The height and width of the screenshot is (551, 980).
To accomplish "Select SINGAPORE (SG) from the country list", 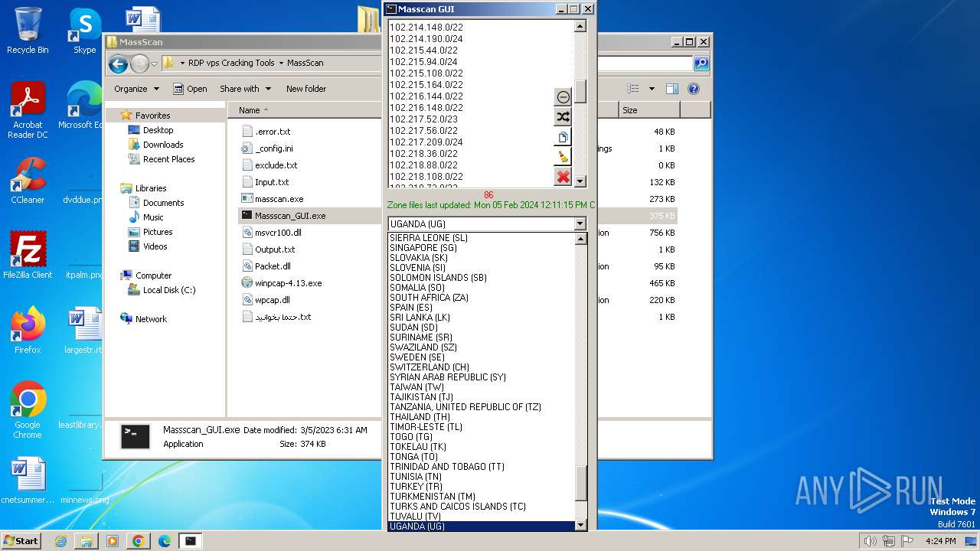I will (x=423, y=248).
